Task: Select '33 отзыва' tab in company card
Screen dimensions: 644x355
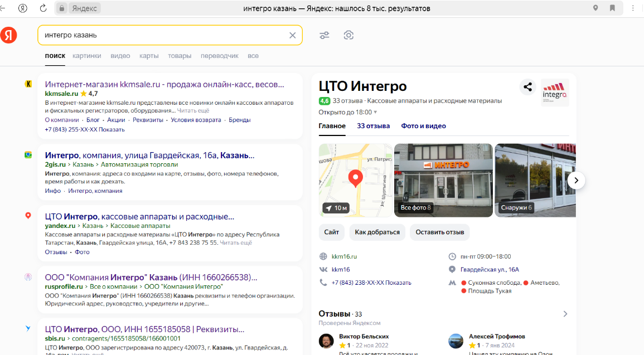Action: 374,126
